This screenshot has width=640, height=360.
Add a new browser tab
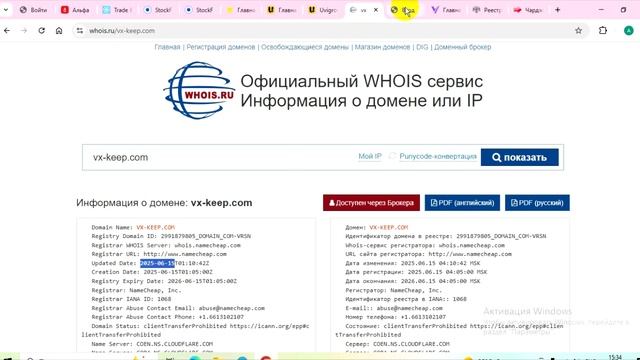pos(558,10)
